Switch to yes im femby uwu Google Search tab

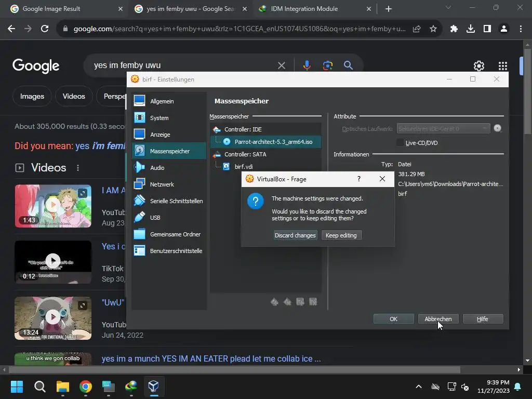[191, 9]
